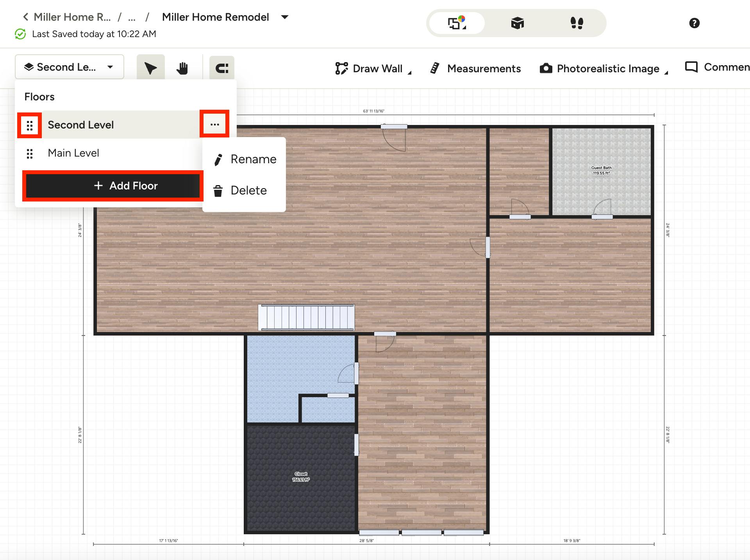Toggle the magnet snapping tool

[x=222, y=68]
